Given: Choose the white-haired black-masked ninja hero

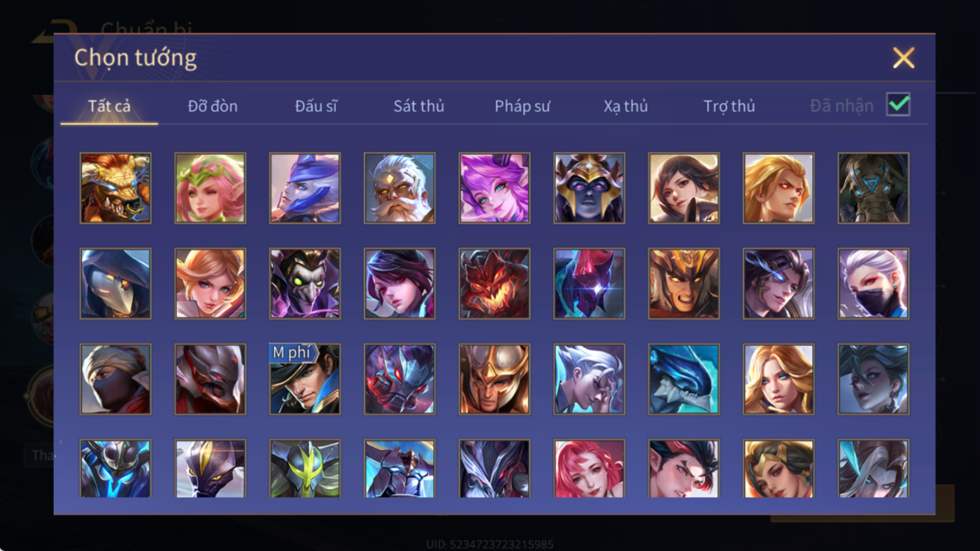Looking at the screenshot, I should click(x=873, y=284).
